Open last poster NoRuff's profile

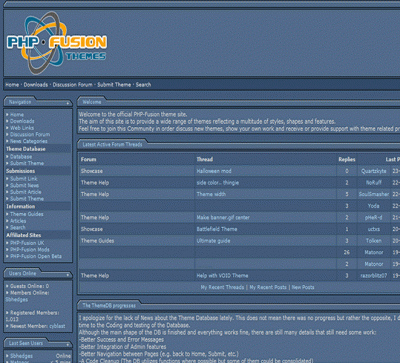(374, 183)
